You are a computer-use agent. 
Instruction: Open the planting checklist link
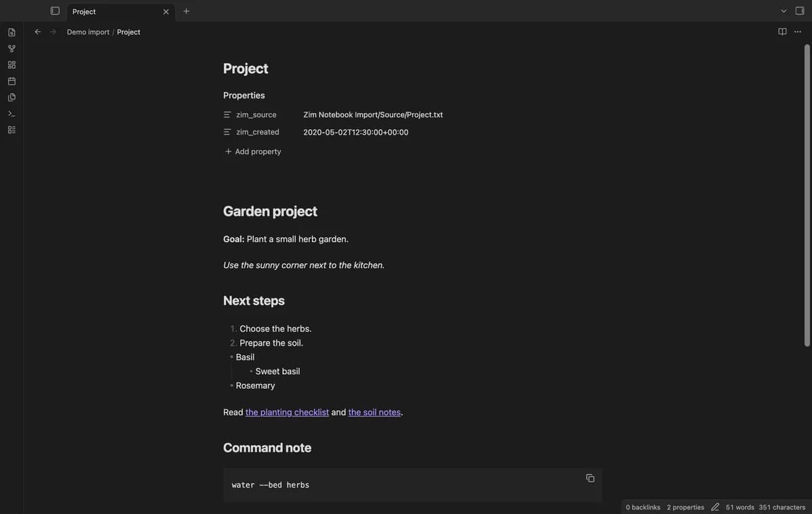(x=287, y=412)
